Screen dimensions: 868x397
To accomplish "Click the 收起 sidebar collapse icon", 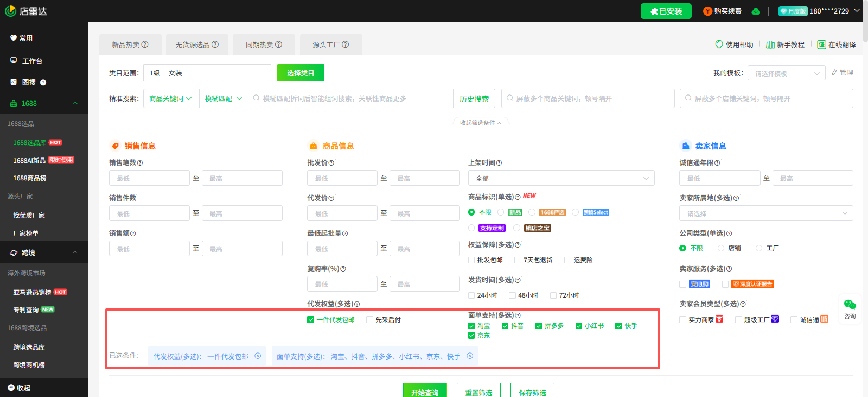I will pyautogui.click(x=11, y=388).
